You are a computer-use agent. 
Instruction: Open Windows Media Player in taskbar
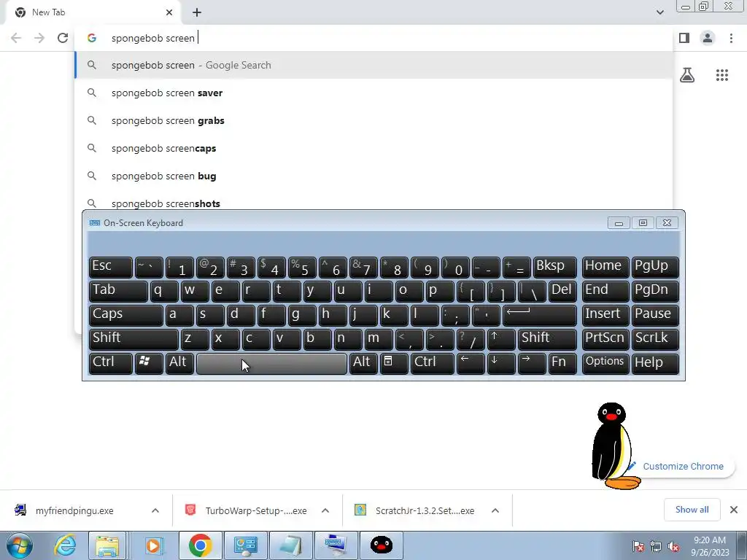(x=153, y=545)
